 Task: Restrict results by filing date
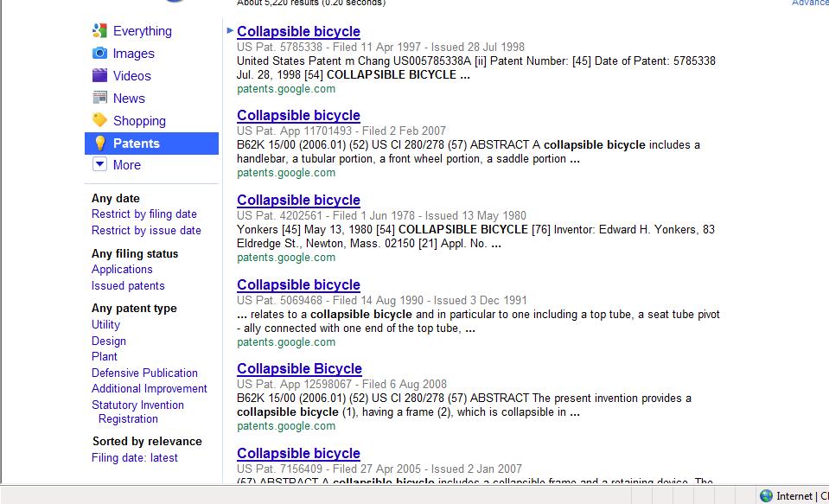[143, 214]
